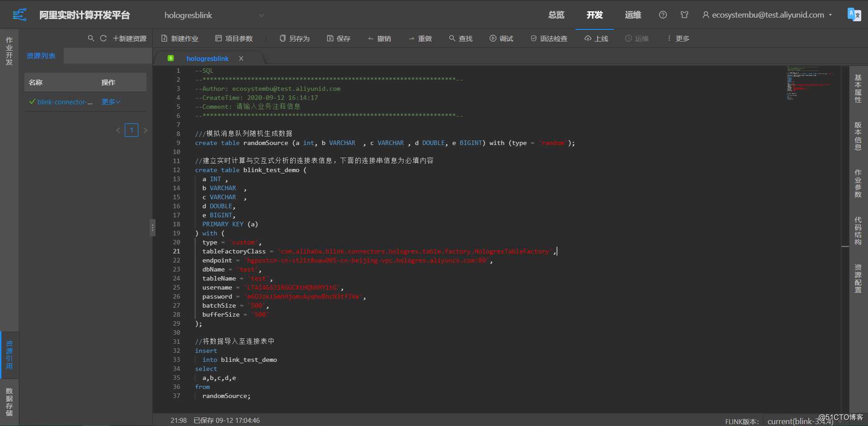Click 新建资源 to add a resource
This screenshot has height=426, width=868.
pos(130,38)
